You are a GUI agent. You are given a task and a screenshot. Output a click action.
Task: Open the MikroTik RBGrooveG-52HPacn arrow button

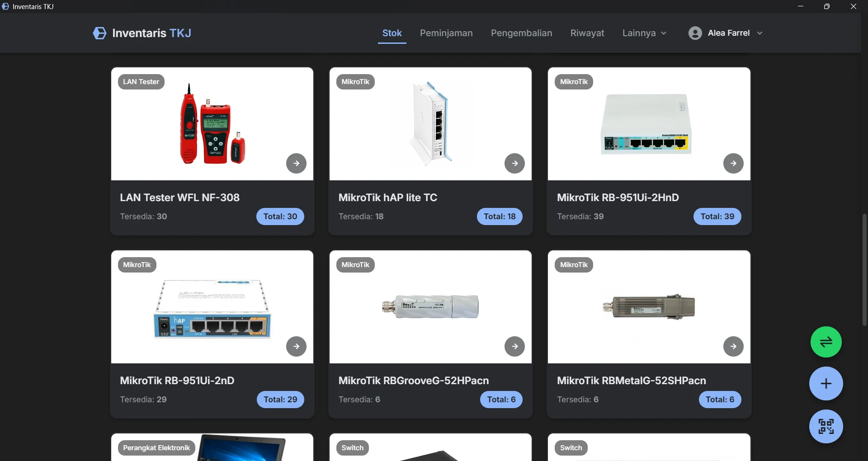pos(514,347)
